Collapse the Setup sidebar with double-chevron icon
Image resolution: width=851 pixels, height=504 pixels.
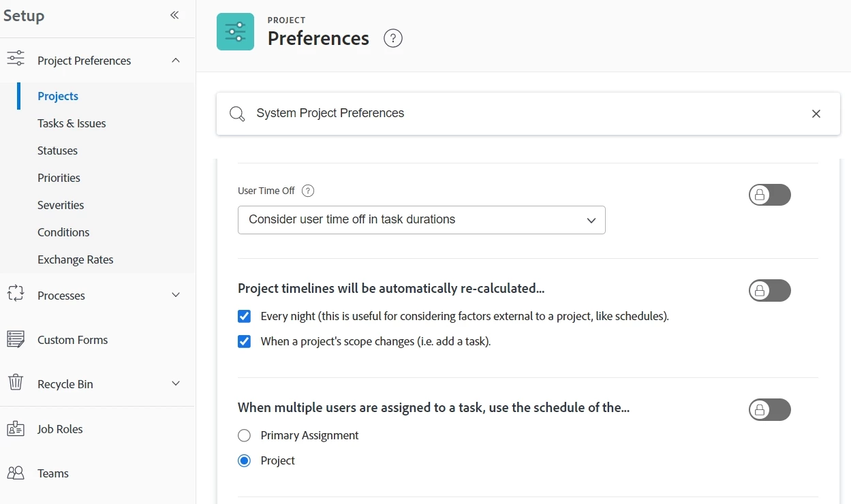point(174,15)
